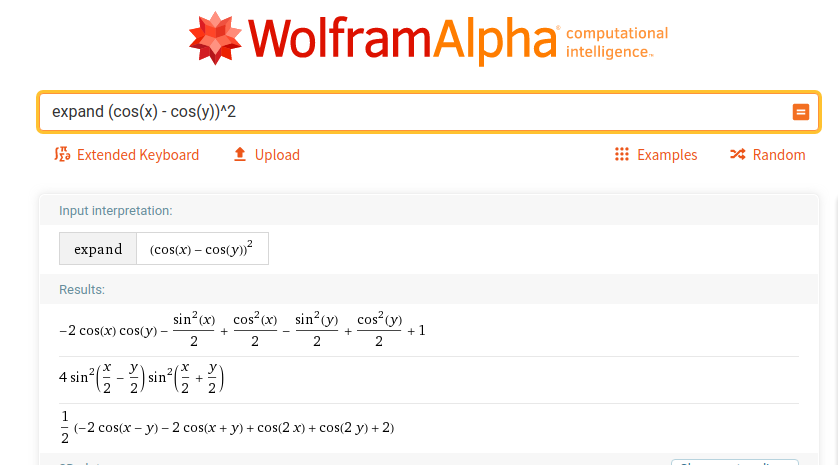Go to the Examples page
The height and width of the screenshot is (465, 838).
tap(667, 155)
